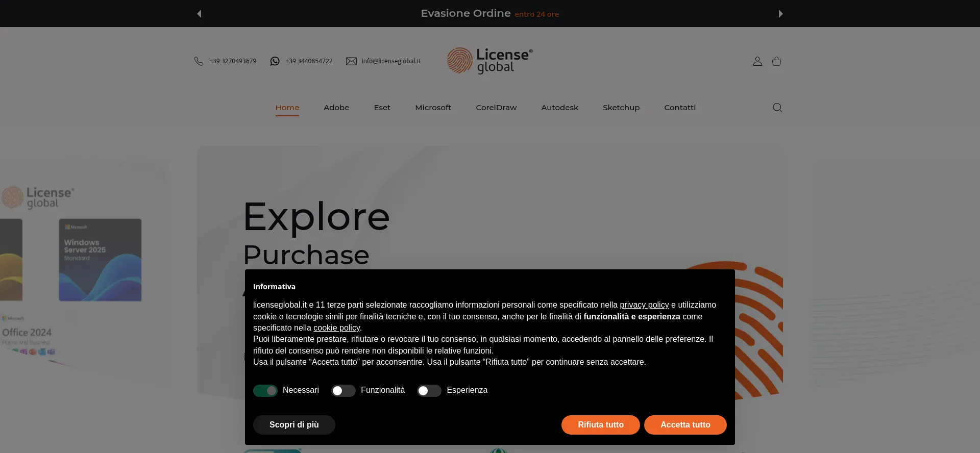The height and width of the screenshot is (453, 980).
Task: Open the Microsoft menu item
Action: coord(433,108)
